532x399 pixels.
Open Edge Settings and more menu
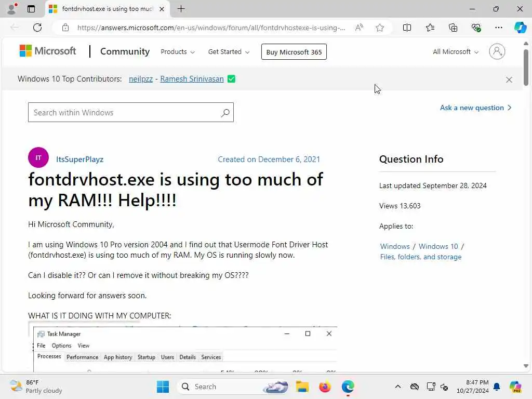[x=498, y=28]
